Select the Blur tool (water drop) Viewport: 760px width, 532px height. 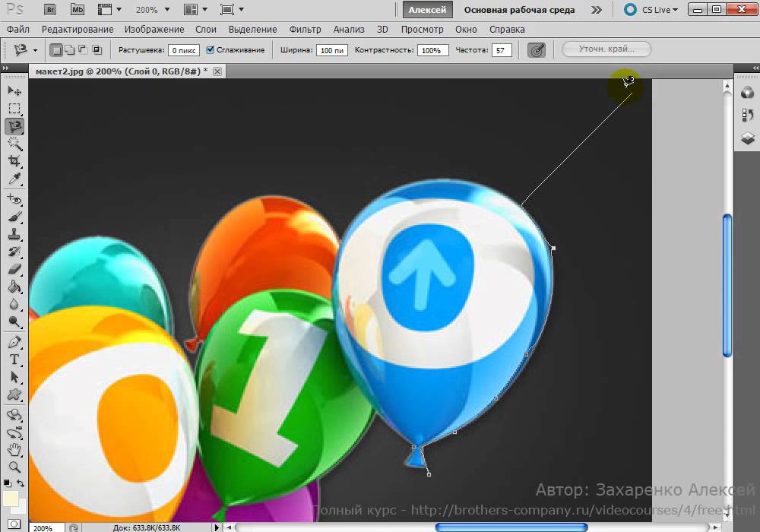pyautogui.click(x=14, y=304)
